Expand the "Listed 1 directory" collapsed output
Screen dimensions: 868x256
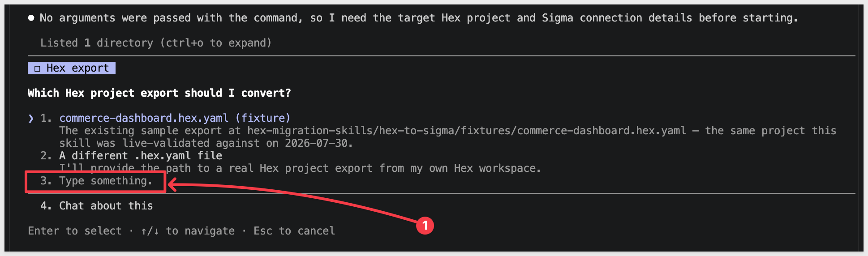156,43
